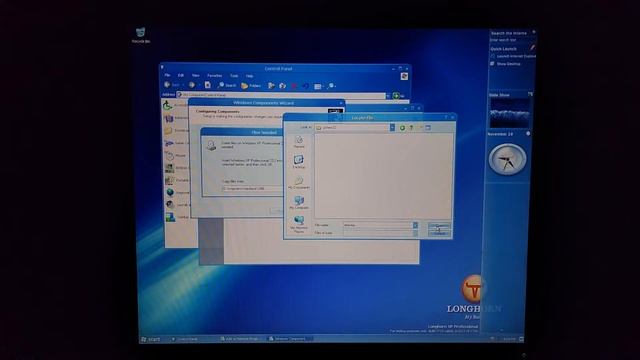This screenshot has width=640, height=360.
Task: Switch to Windows Components taskbar button
Action: point(290,339)
